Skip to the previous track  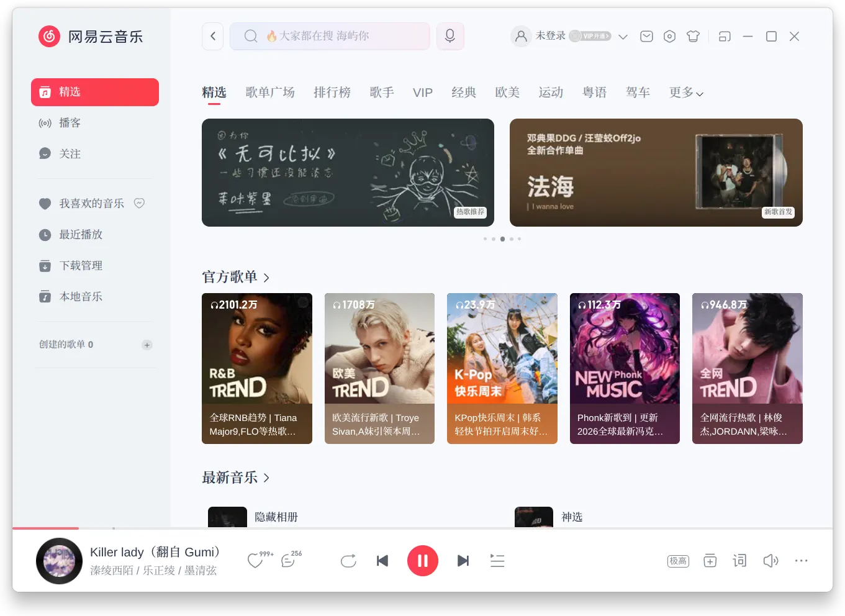click(x=382, y=561)
